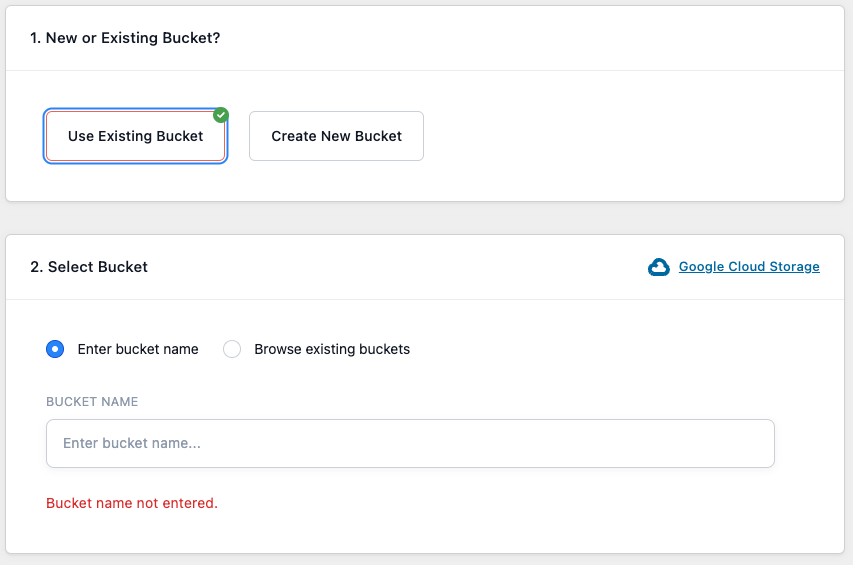Choose the Use Existing Bucket option
Image resolution: width=853 pixels, height=565 pixels.
[x=135, y=136]
